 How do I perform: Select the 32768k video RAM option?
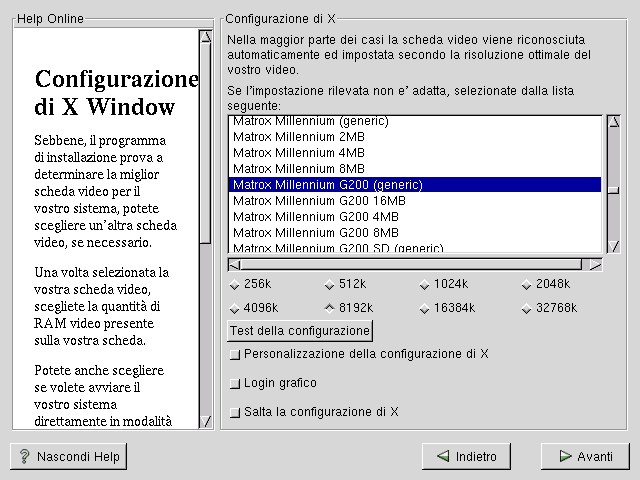click(527, 308)
